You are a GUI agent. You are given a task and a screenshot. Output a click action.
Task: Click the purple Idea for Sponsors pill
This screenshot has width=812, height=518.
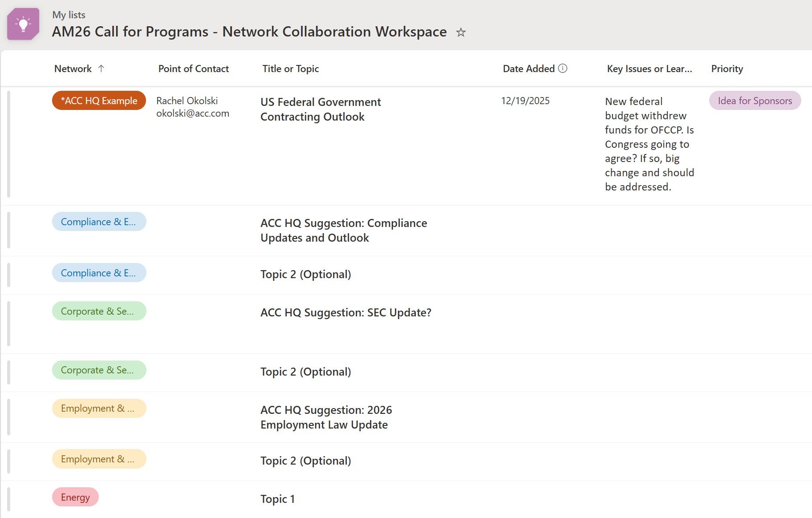point(755,101)
